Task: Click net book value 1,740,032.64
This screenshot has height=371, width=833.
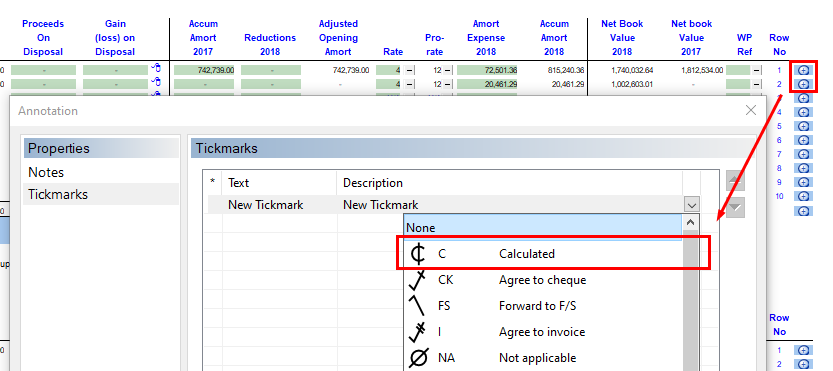Action: click(632, 70)
